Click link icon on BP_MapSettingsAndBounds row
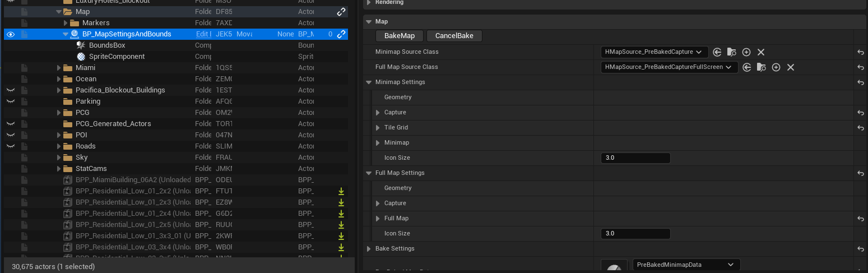 [341, 34]
